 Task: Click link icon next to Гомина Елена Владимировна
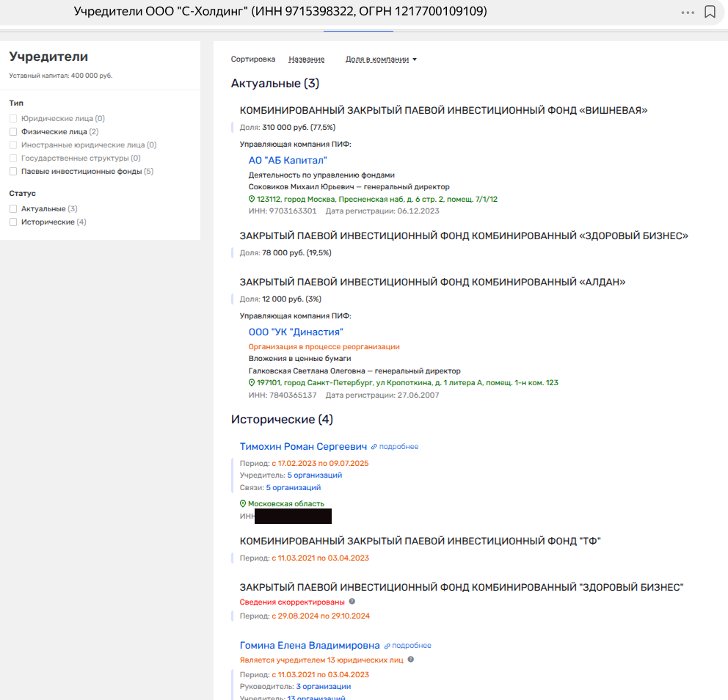click(387, 646)
